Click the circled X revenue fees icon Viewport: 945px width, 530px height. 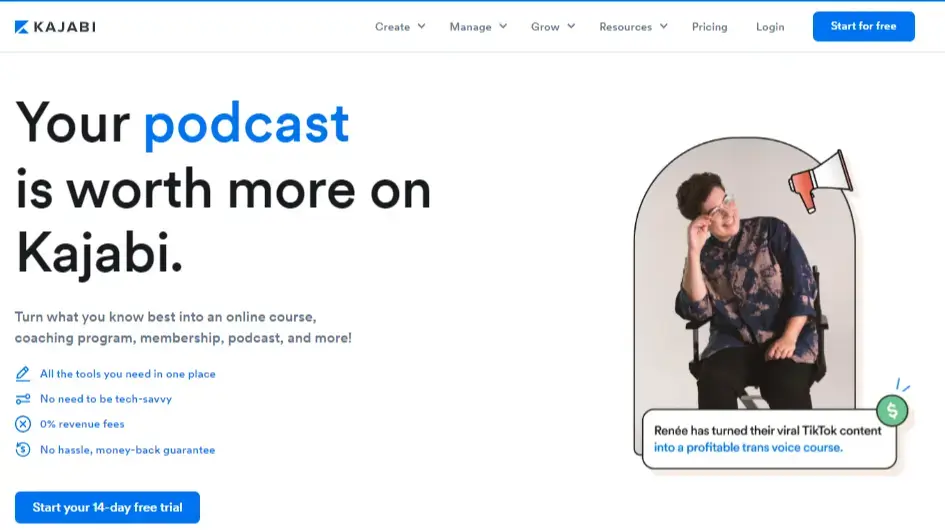point(23,424)
